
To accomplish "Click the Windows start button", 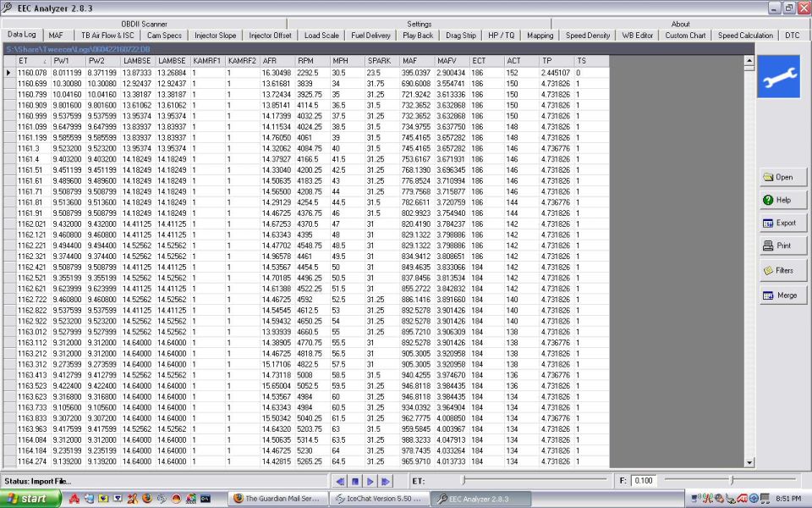I will pyautogui.click(x=31, y=499).
